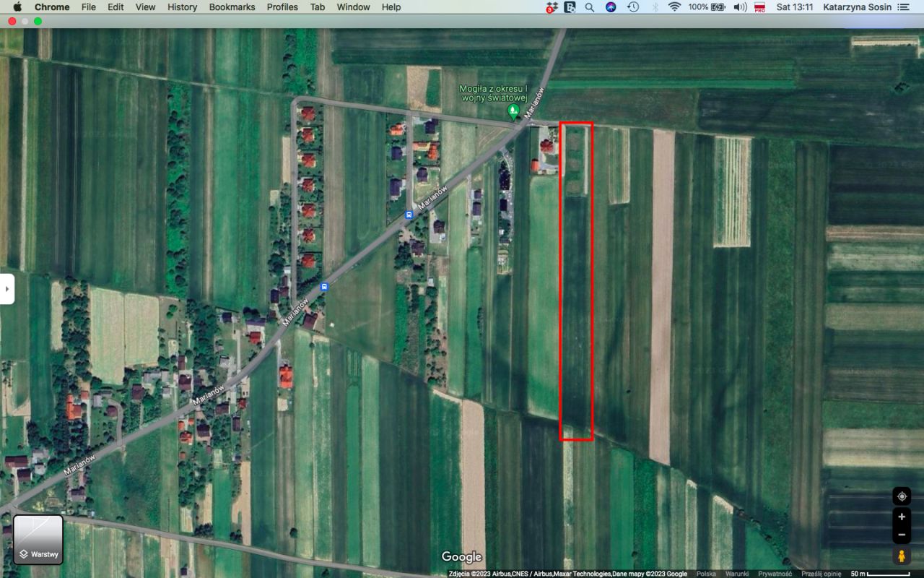This screenshot has width=924, height=578.
Task: Open the Dropbox menu bar icon
Action: (552, 7)
